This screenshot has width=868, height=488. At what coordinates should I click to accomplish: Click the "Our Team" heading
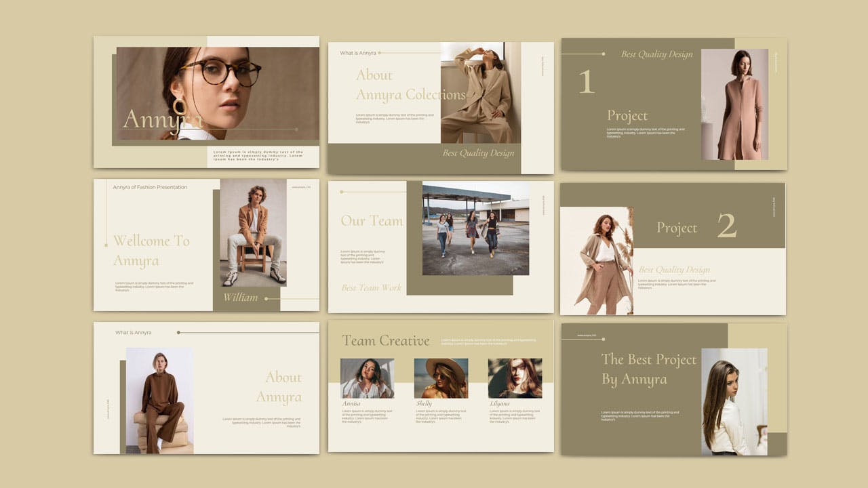point(372,221)
